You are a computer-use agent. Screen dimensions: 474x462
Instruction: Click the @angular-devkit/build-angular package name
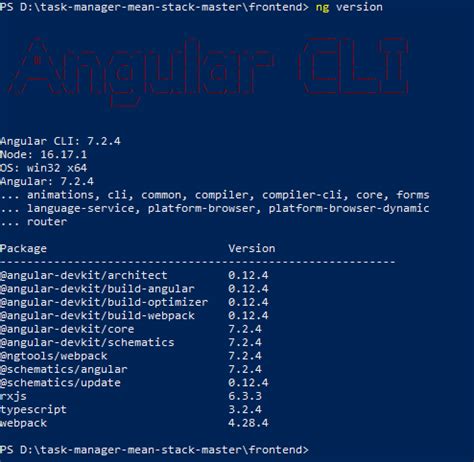point(97,289)
